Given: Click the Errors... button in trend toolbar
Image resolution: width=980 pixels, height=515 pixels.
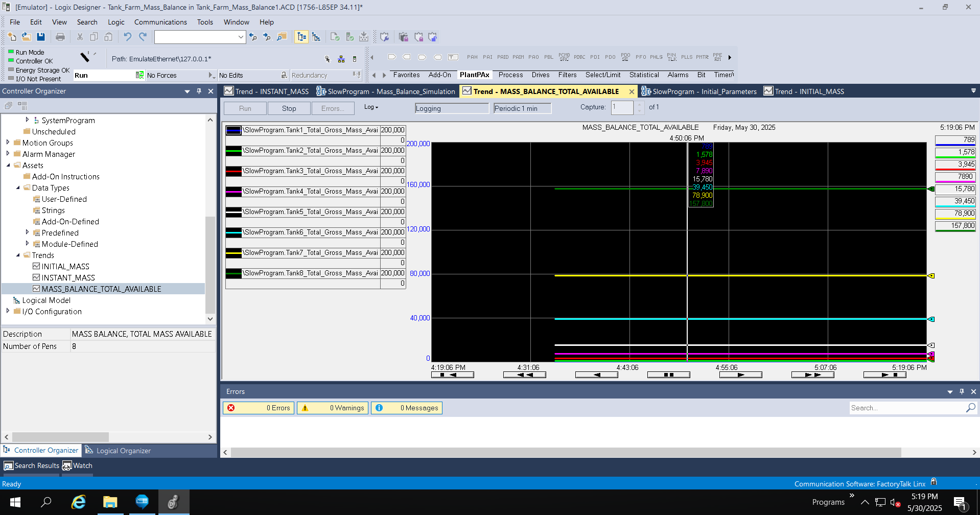Looking at the screenshot, I should 333,108.
